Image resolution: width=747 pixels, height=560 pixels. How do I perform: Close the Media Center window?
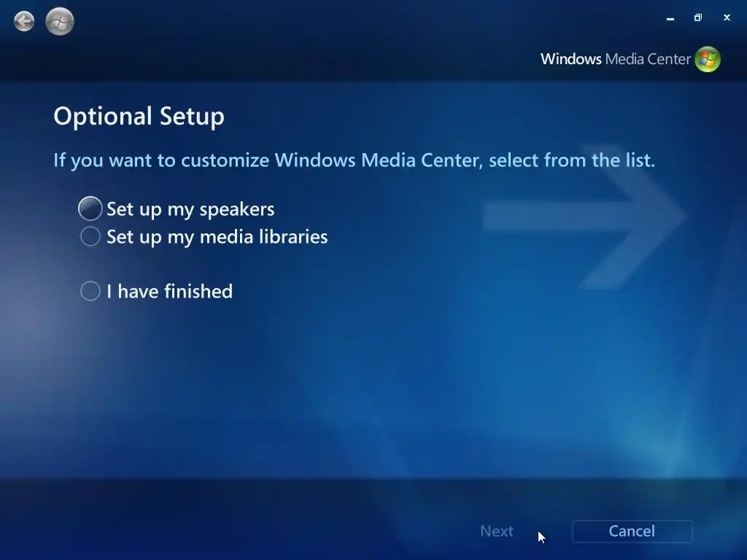click(727, 17)
